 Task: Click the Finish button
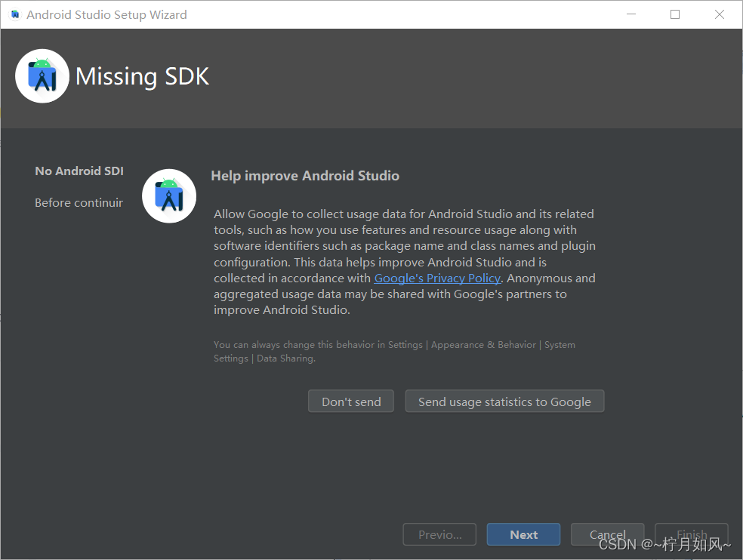692,534
